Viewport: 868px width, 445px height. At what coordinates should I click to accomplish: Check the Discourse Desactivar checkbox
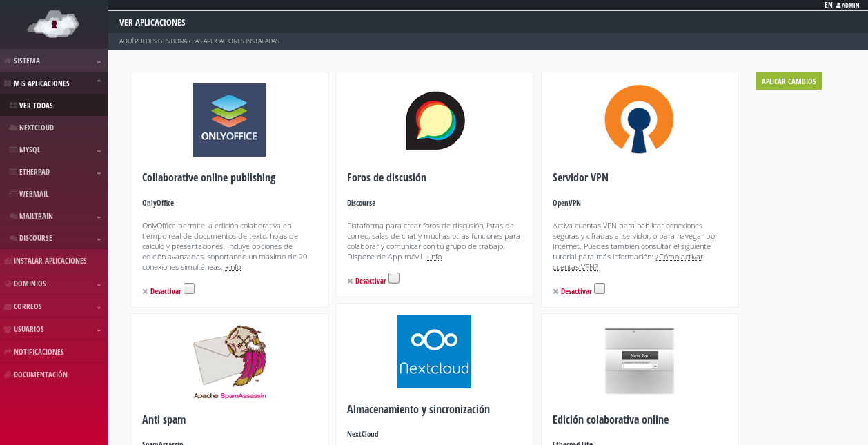[394, 278]
